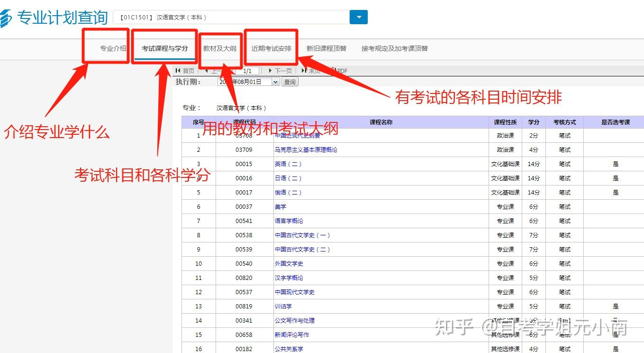Select the 新旧课程顶替 tab
The image size is (644, 353).
point(326,48)
